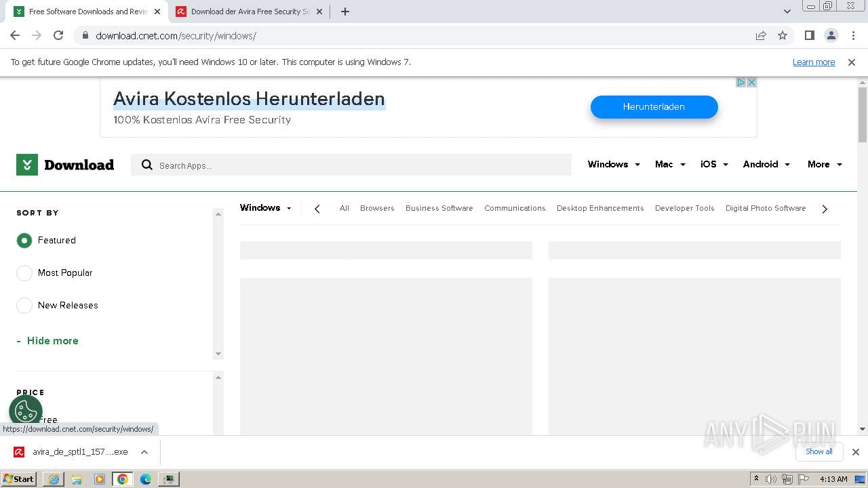
Task: Open File Explorer from taskbar
Action: point(77,479)
